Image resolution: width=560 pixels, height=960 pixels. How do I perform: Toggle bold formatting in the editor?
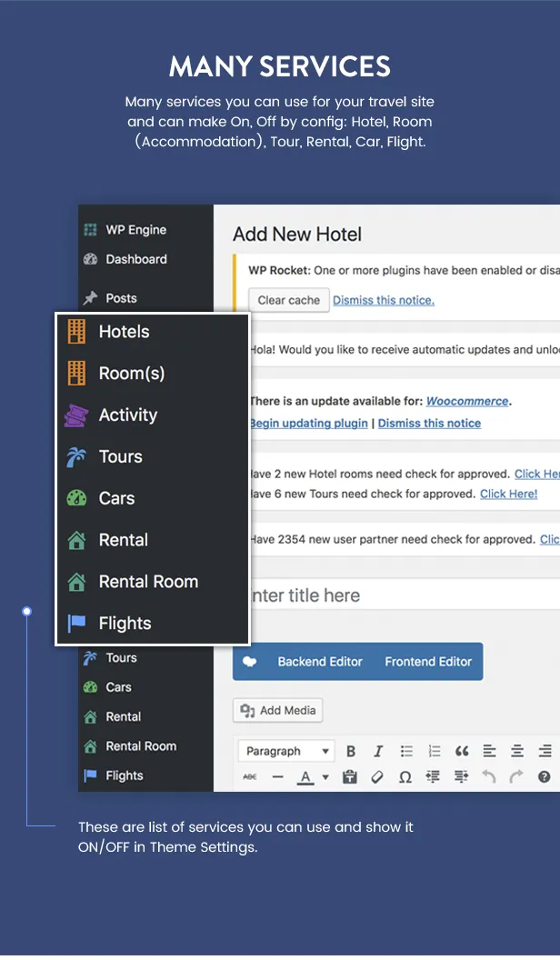351,751
